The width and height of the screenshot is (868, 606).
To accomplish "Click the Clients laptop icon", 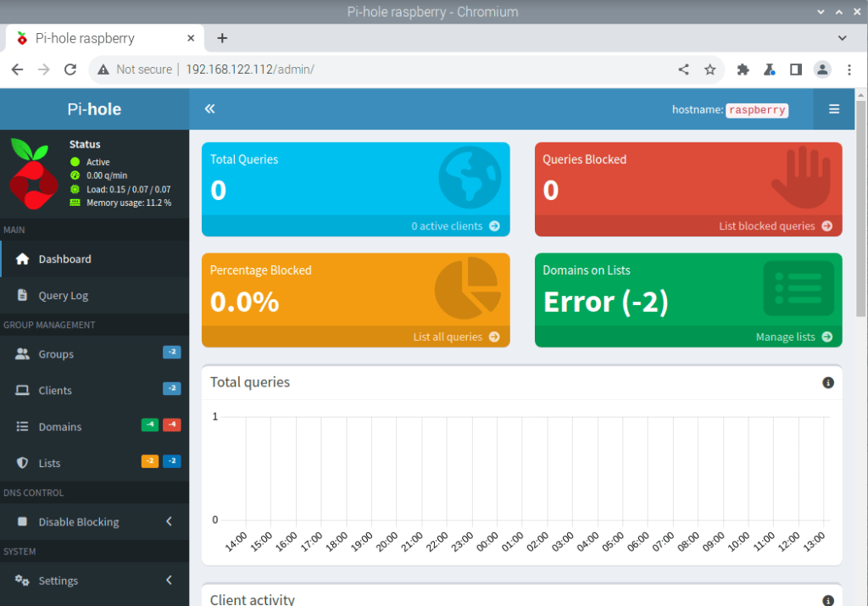I will click(22, 390).
